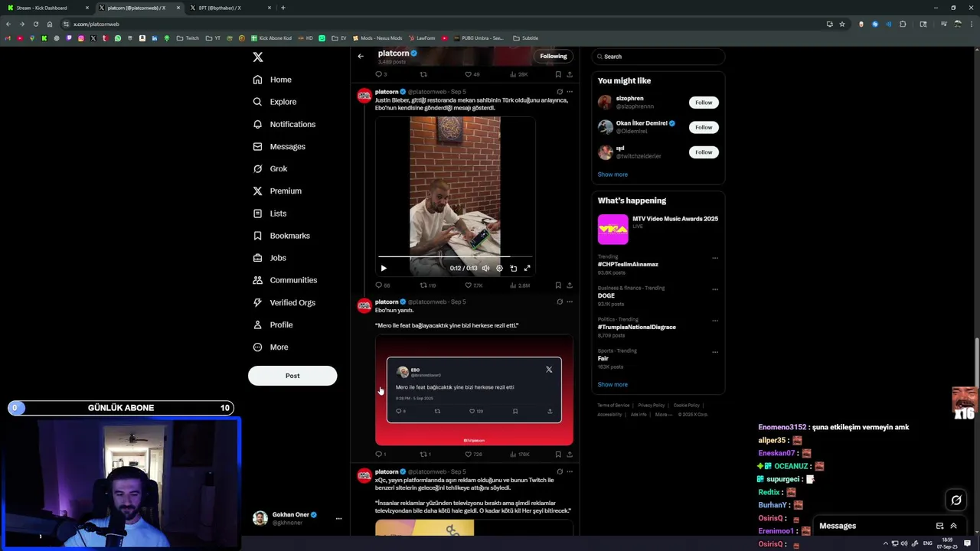Bookmark the Ebo'nun yanıtı post

558,455
